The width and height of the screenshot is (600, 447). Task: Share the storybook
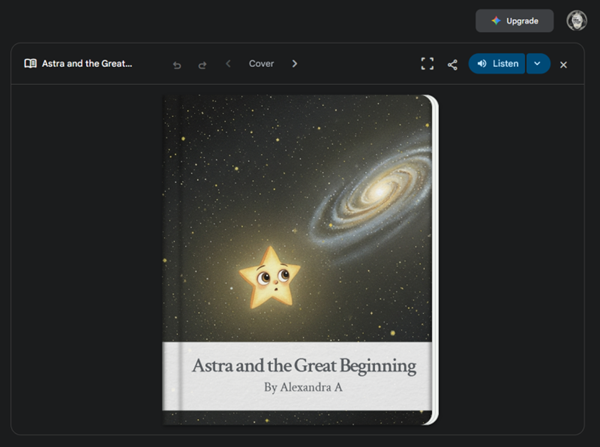[x=452, y=65]
